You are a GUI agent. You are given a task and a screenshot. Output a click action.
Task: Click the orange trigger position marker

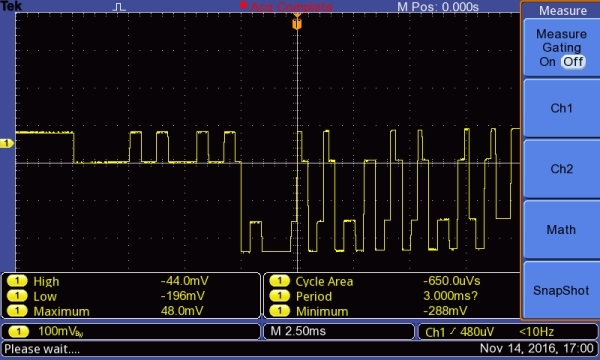click(297, 23)
